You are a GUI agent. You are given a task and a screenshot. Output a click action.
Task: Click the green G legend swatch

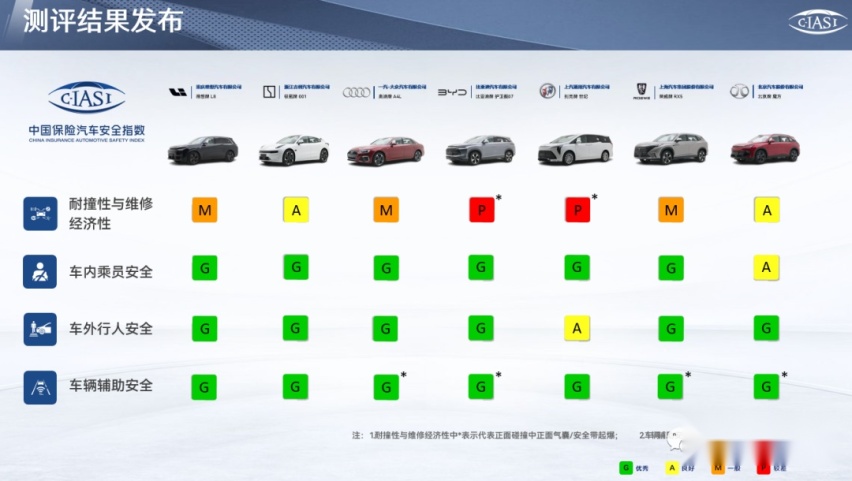(626, 467)
